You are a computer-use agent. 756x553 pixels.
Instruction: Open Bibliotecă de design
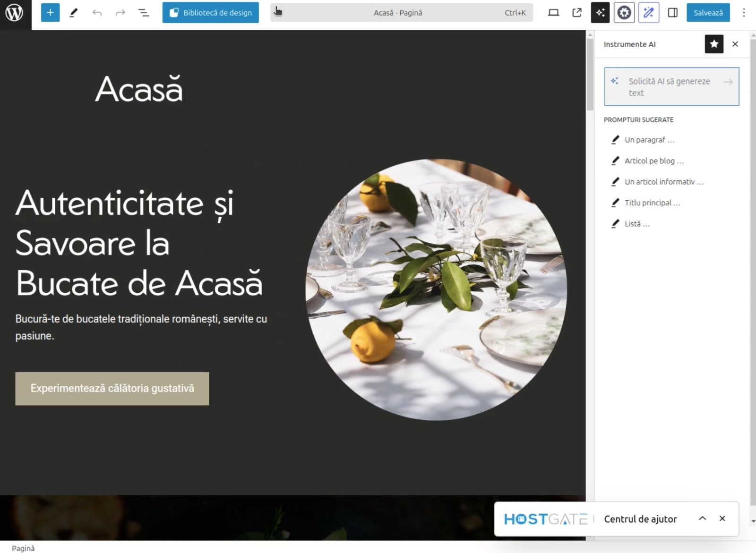point(210,13)
